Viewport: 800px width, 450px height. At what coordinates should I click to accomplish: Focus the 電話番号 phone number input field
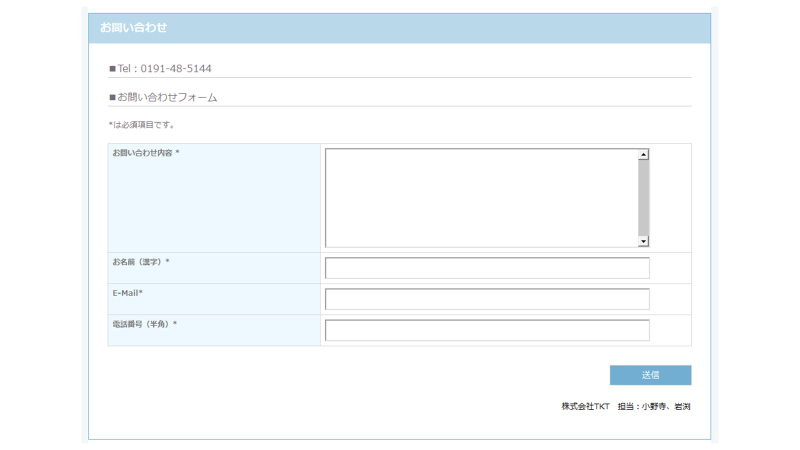click(x=487, y=330)
